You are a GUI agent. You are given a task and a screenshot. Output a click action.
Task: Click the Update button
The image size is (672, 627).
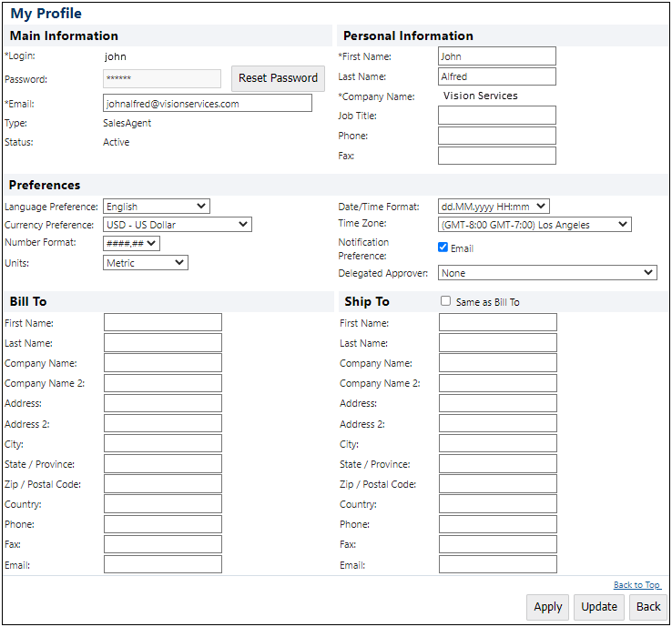point(599,607)
